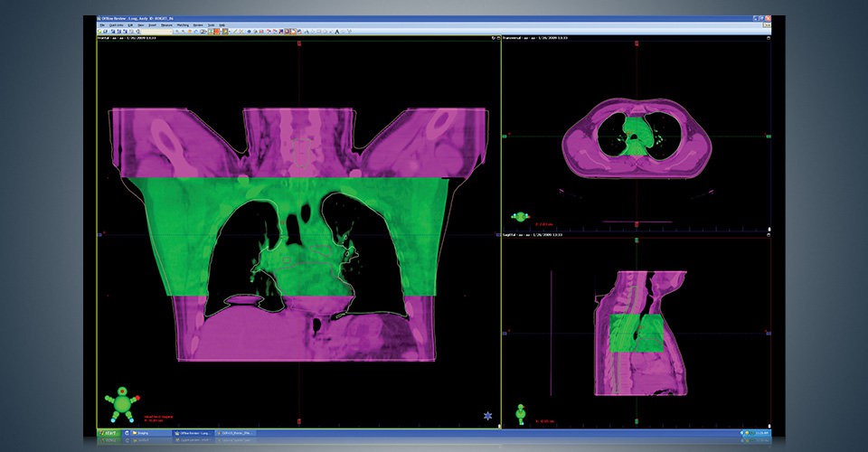Switch to the Offline Review taskbar button

click(193, 433)
